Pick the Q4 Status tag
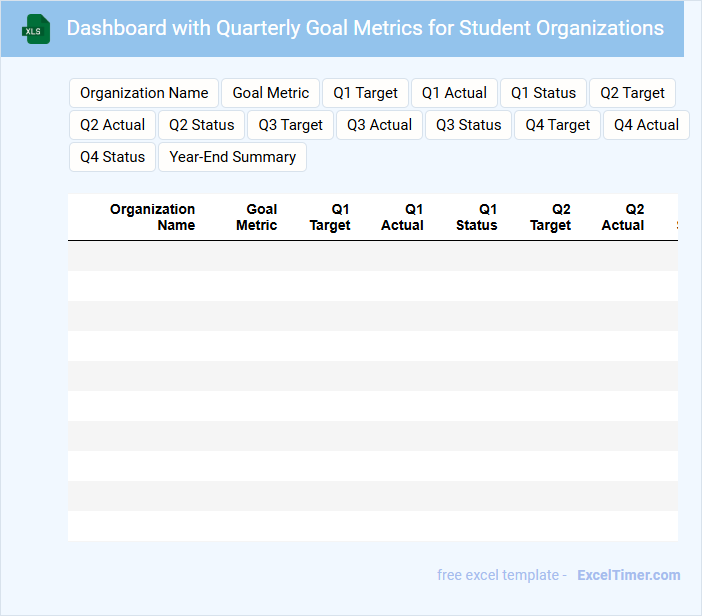This screenshot has width=702, height=616. (x=112, y=157)
